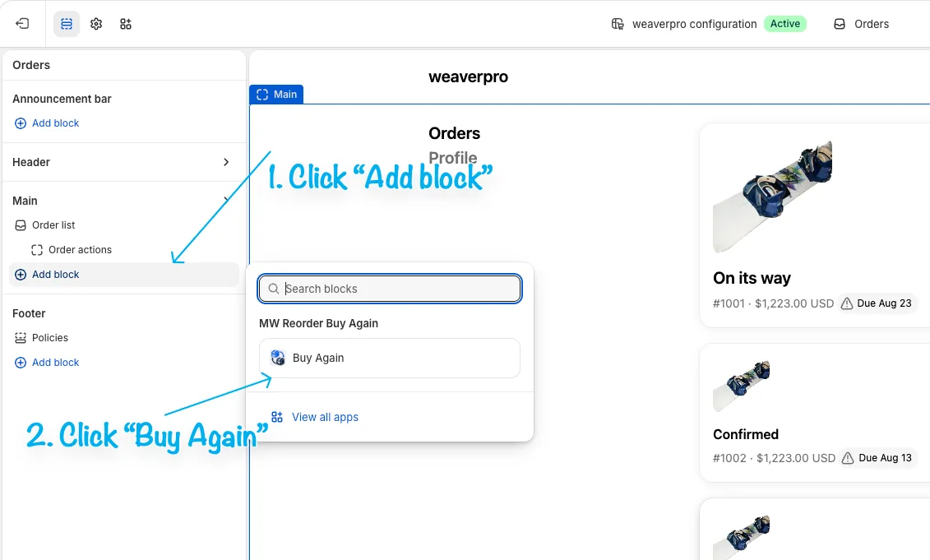Click the weaverpro configuration title
This screenshot has width=930, height=560.
[695, 24]
